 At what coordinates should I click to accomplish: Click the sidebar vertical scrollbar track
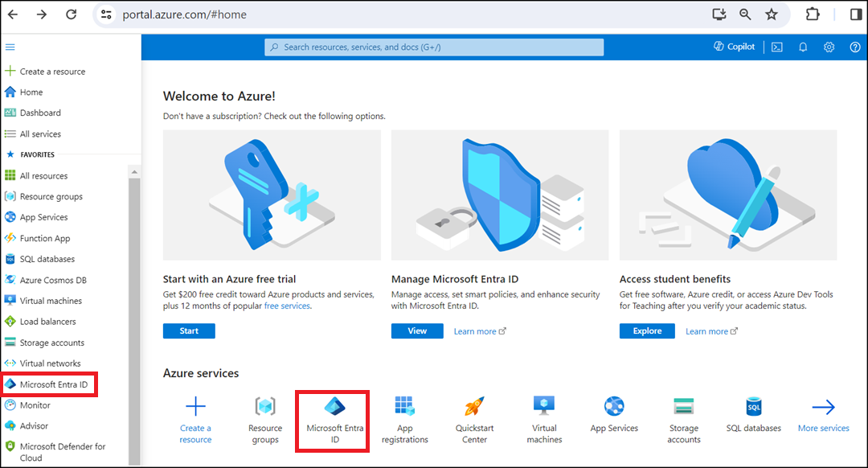[x=134, y=321]
